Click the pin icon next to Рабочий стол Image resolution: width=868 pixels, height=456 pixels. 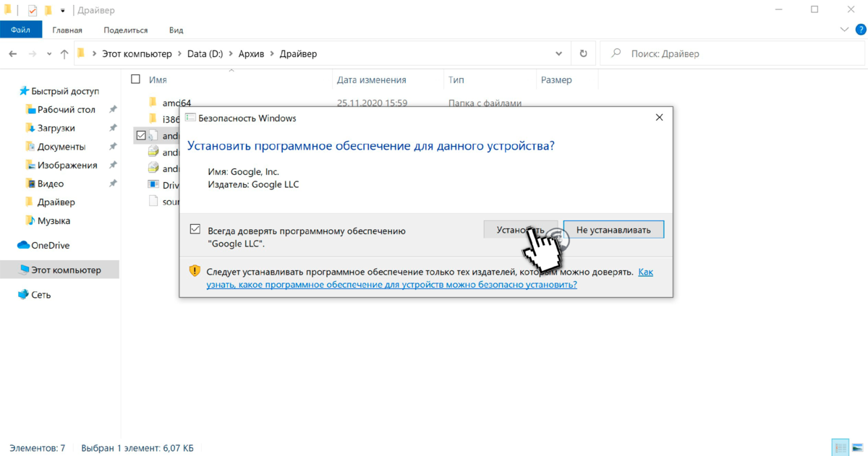click(x=113, y=109)
